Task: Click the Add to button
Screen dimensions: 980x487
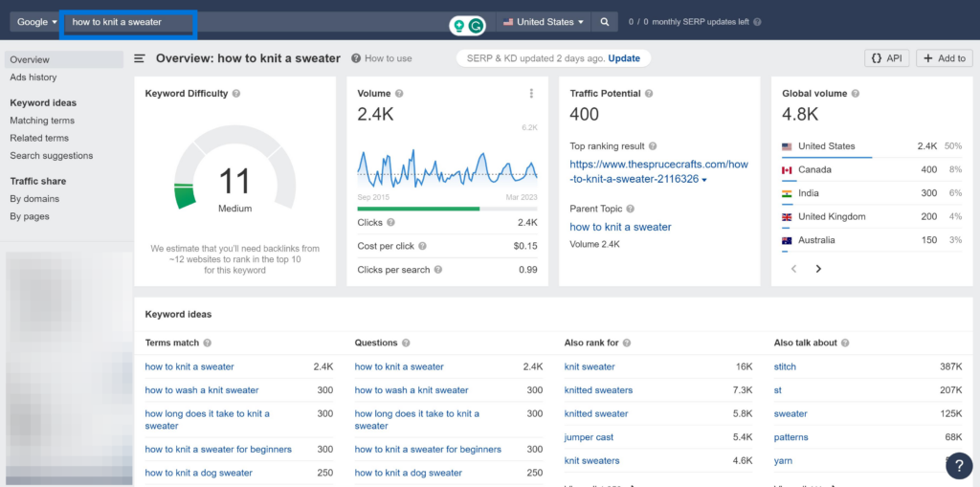Action: tap(944, 58)
